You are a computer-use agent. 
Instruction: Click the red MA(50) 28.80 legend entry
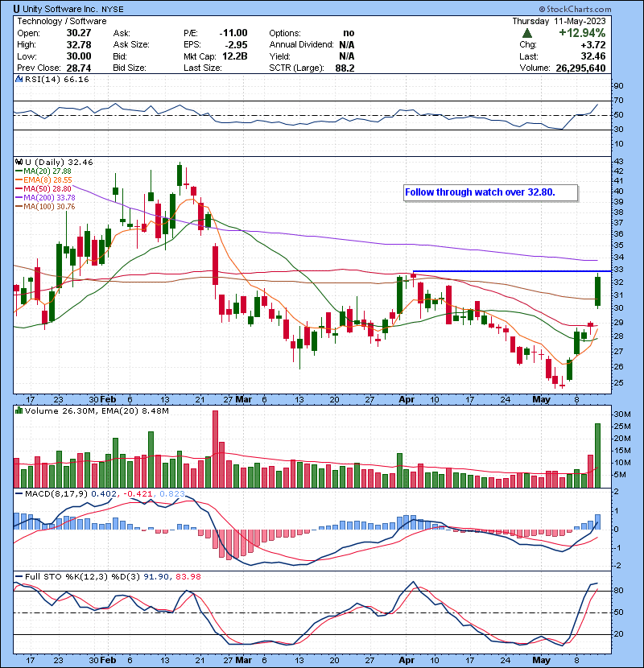(x=43, y=188)
